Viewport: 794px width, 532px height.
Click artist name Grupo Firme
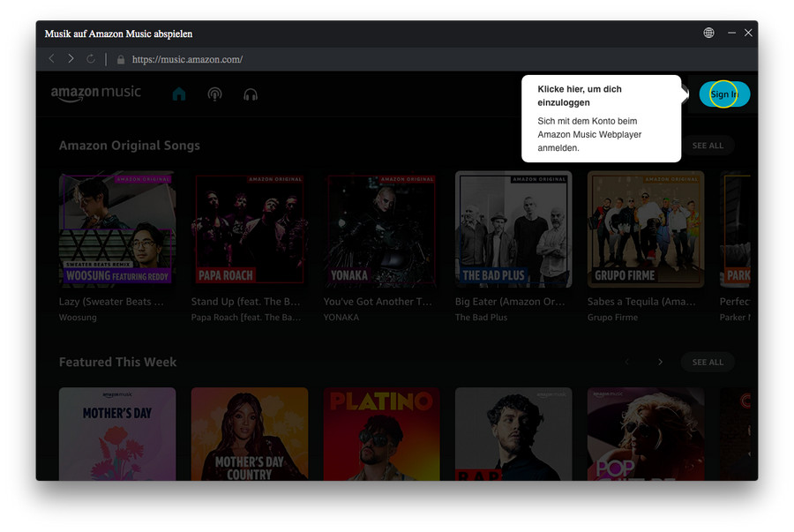pos(613,318)
